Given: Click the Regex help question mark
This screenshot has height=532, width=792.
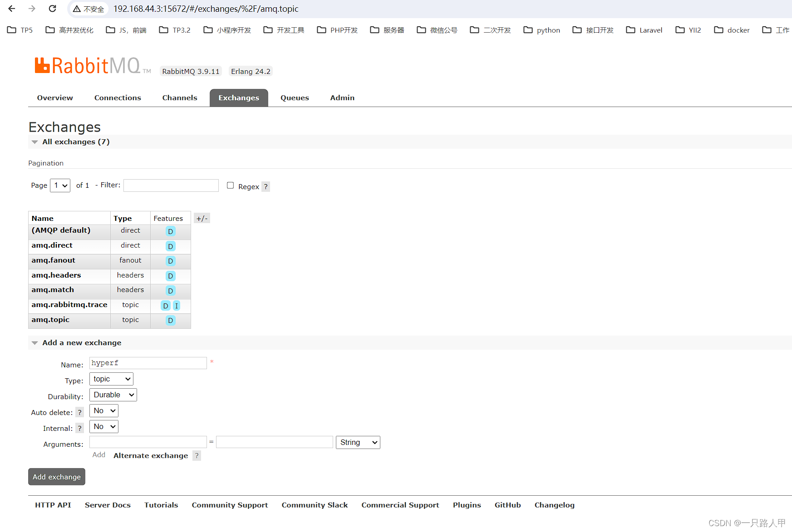Looking at the screenshot, I should (266, 186).
